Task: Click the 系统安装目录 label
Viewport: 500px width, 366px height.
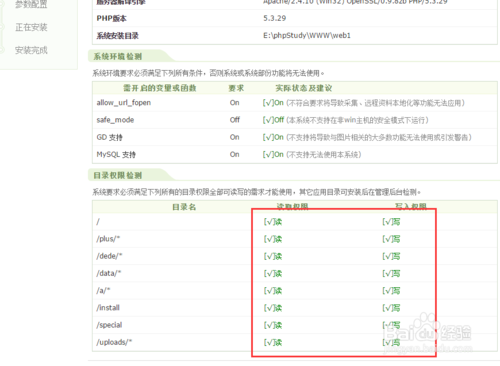Action: [117, 36]
